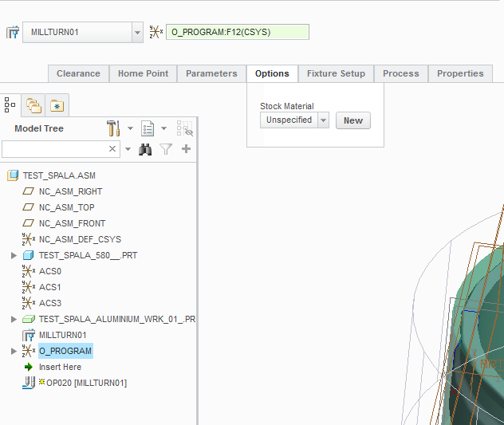This screenshot has height=425, width=504.
Task: Expand the Model Tree settings arrow
Action: pos(130,128)
